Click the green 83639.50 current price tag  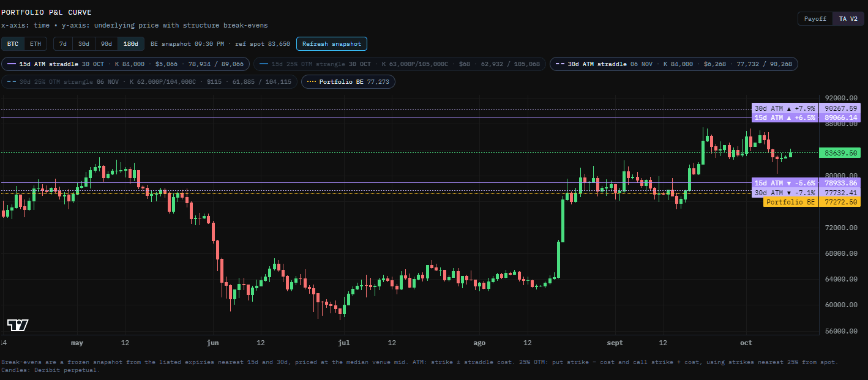[840, 152]
